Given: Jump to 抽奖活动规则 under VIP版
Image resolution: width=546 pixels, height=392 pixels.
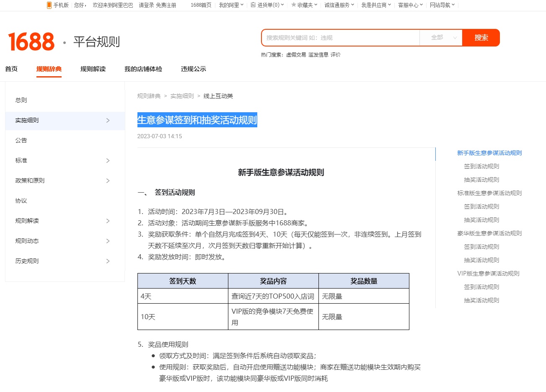Looking at the screenshot, I should [481, 300].
